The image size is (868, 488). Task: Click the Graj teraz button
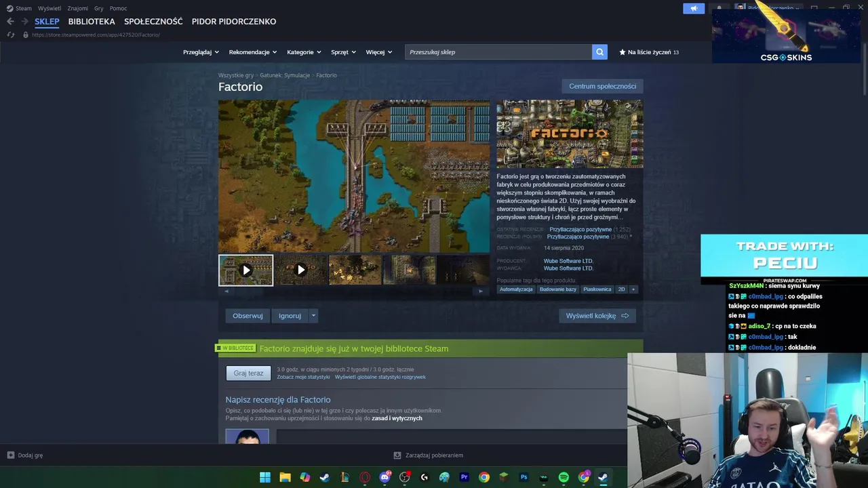point(248,373)
